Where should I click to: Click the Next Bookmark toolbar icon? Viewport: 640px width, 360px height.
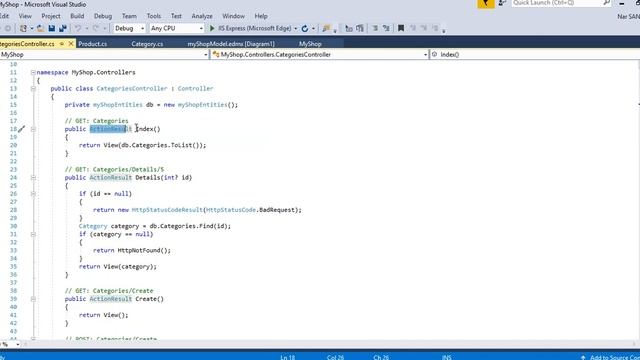[x=424, y=28]
